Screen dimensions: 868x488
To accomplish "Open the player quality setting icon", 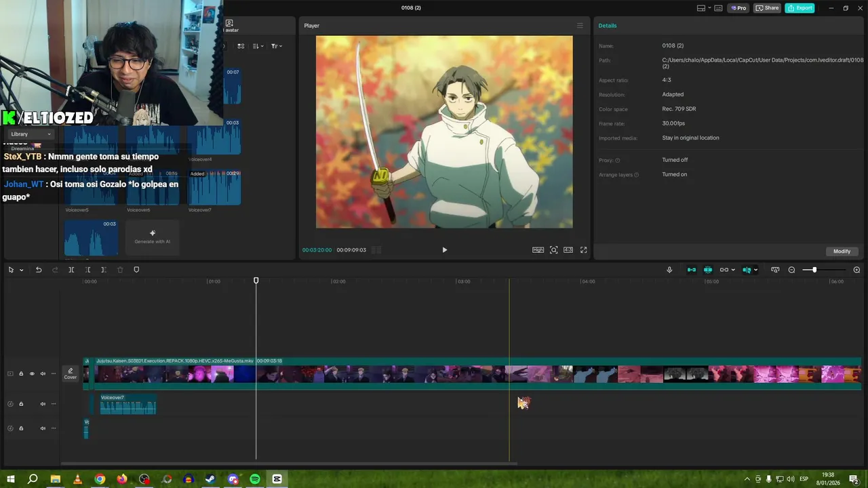I will [x=538, y=250].
